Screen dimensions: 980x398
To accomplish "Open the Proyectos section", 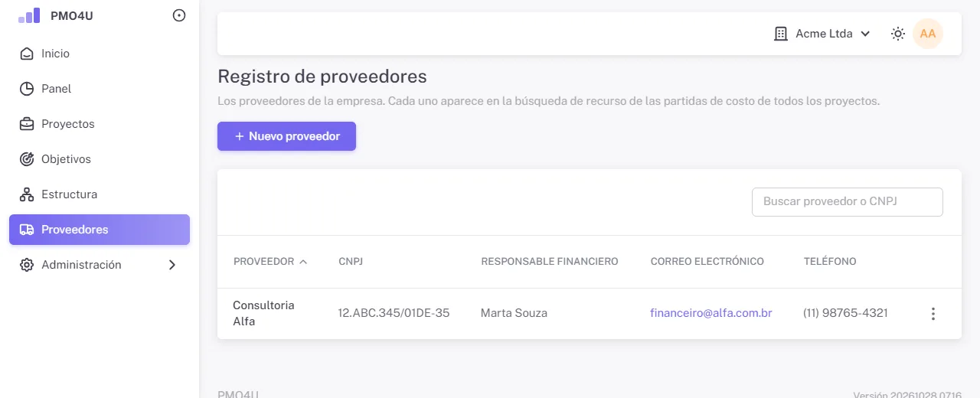I will click(x=100, y=124).
